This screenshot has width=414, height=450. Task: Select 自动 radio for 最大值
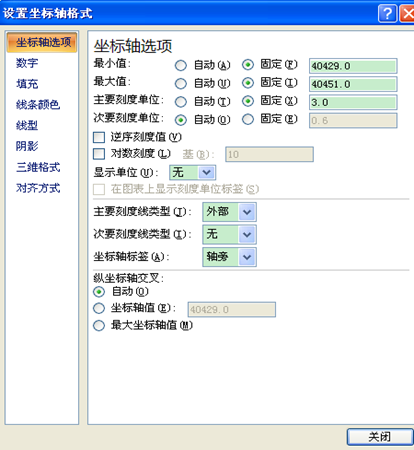pyautogui.click(x=181, y=83)
